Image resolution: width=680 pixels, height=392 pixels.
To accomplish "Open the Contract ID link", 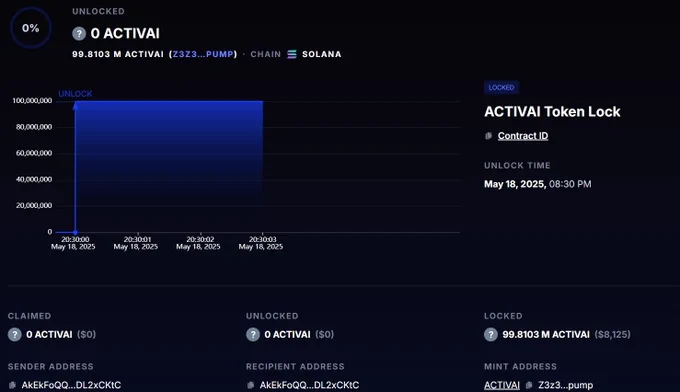I will (523, 136).
